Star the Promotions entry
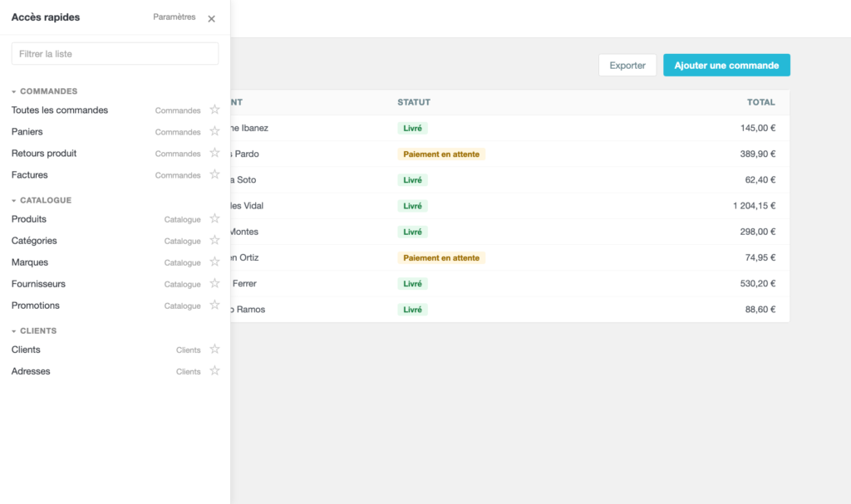Screen dimensions: 851x504 tap(215, 306)
